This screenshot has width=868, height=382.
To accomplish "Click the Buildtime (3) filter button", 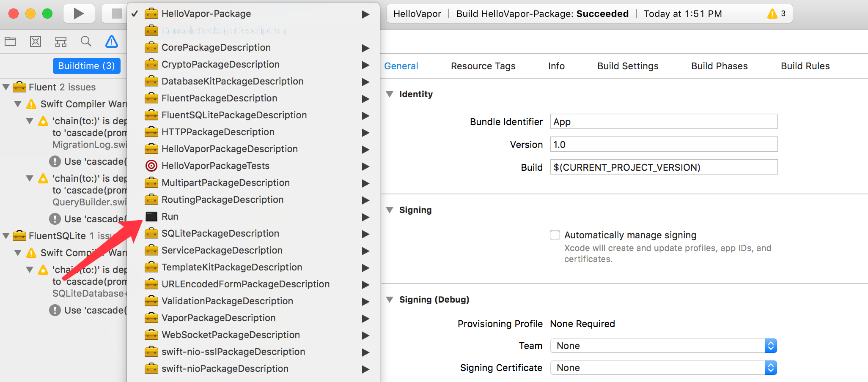I will (87, 66).
